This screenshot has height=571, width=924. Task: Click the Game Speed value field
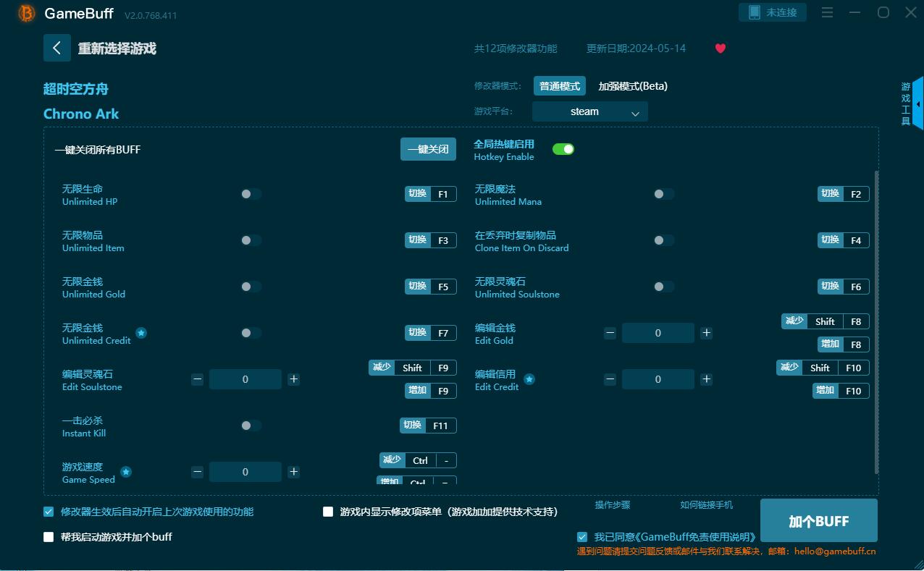(245, 472)
